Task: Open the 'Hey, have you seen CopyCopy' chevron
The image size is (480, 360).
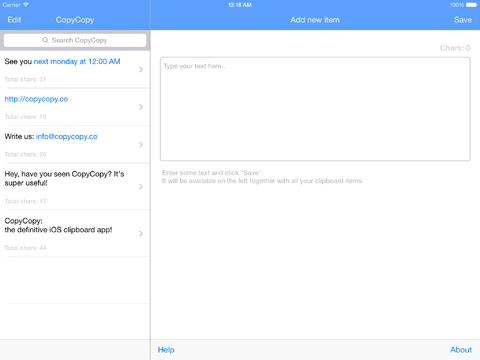Action: tap(141, 187)
